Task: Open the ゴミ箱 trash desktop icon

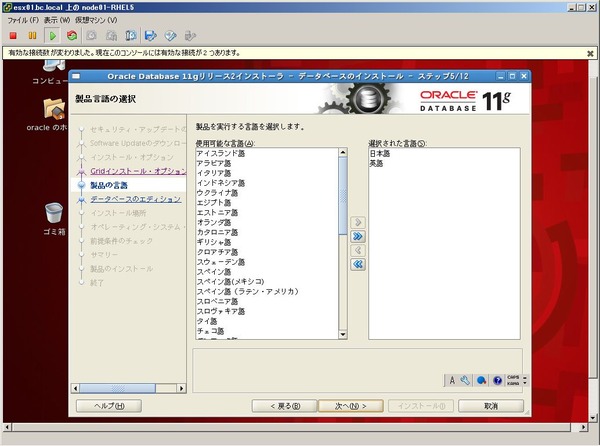Action: tap(54, 219)
